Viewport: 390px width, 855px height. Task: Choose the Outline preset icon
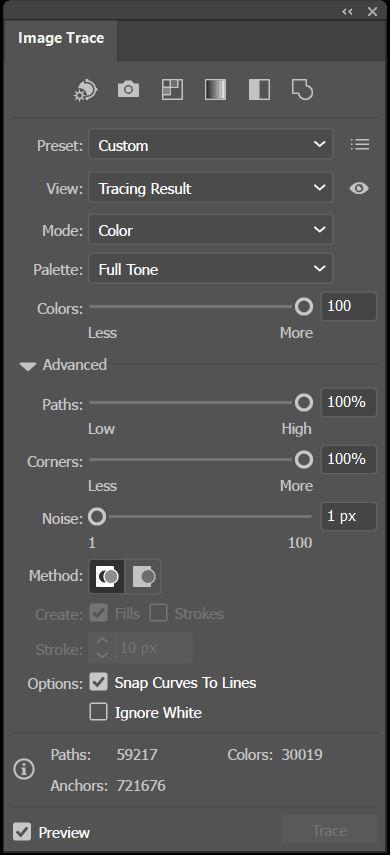[x=302, y=89]
